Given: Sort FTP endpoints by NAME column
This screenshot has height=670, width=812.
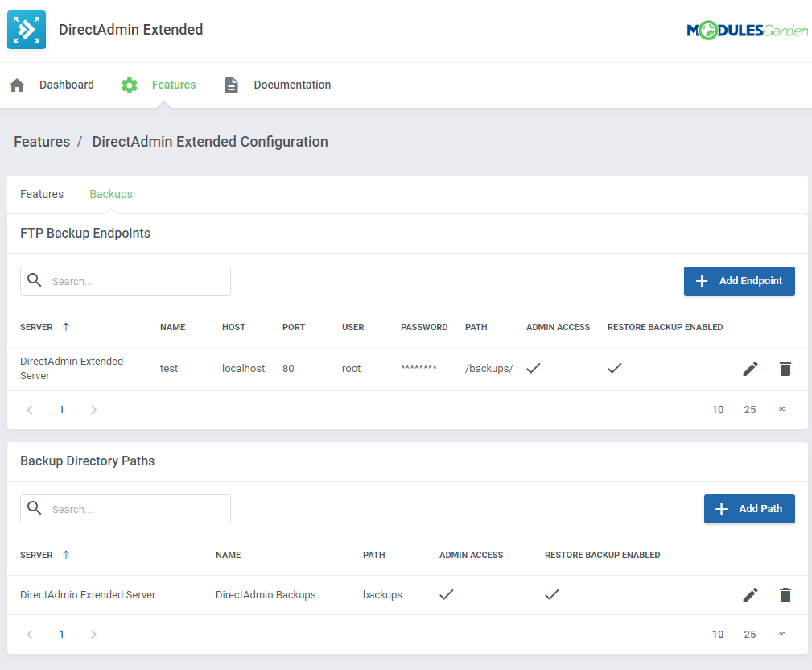Looking at the screenshot, I should 172,327.
